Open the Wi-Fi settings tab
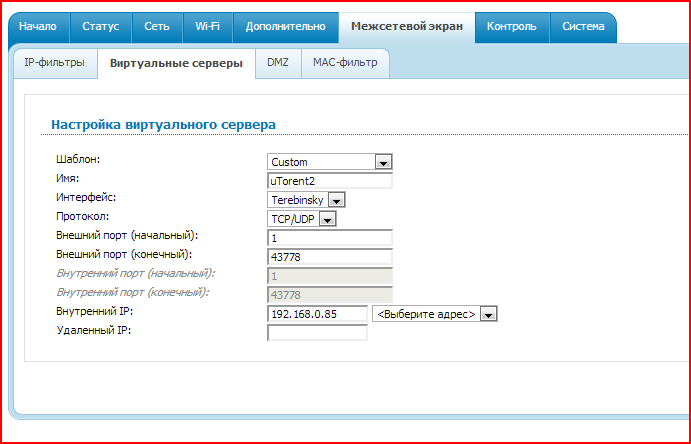 tap(207, 26)
